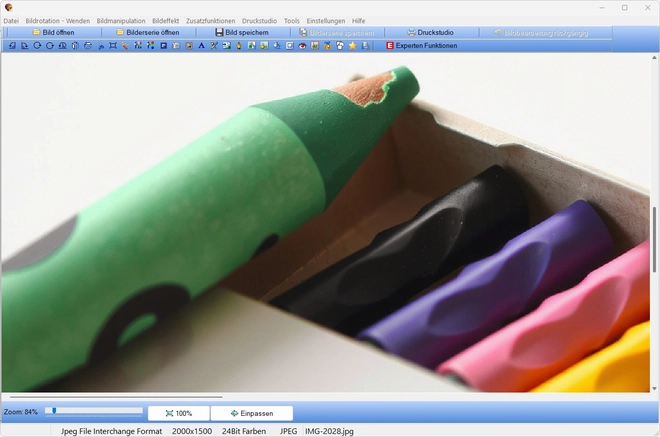Click the folder icon on Bild öffnen
The height and width of the screenshot is (437, 660).
tap(36, 33)
